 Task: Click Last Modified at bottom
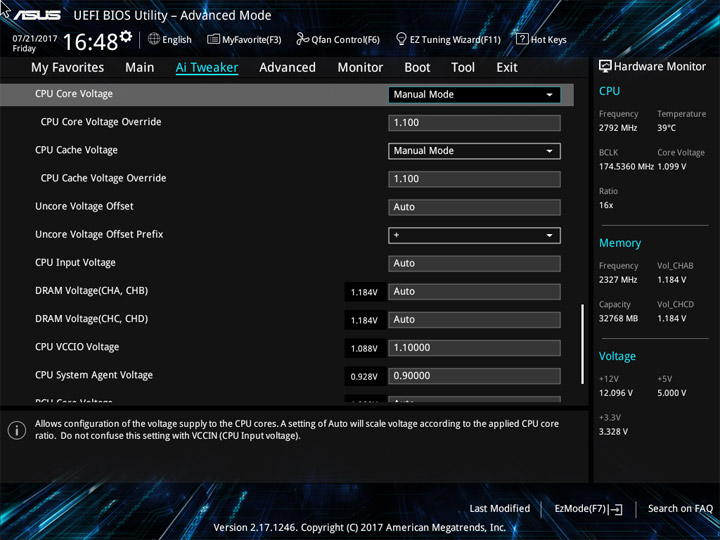[500, 508]
